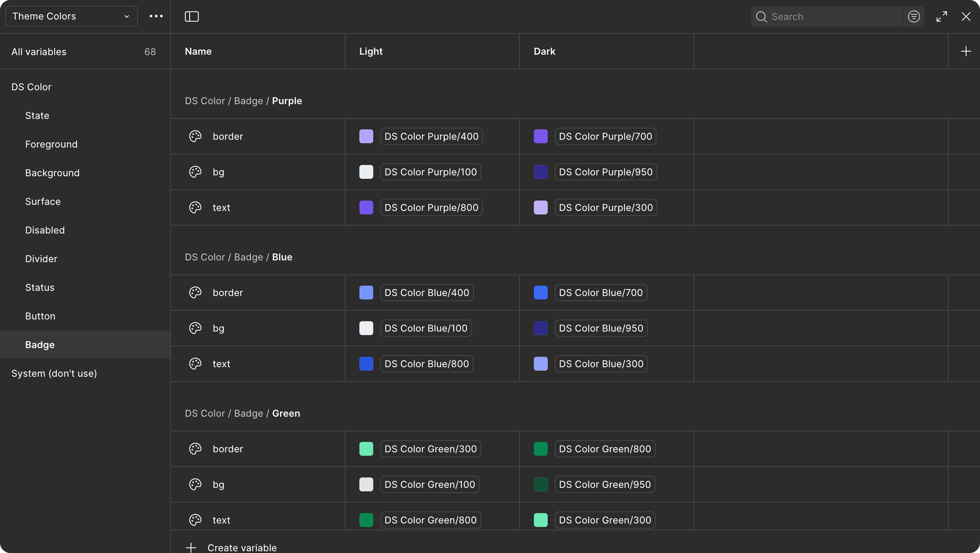Click the palette icon of Green bg variable
This screenshot has height=553, width=980.
click(195, 484)
